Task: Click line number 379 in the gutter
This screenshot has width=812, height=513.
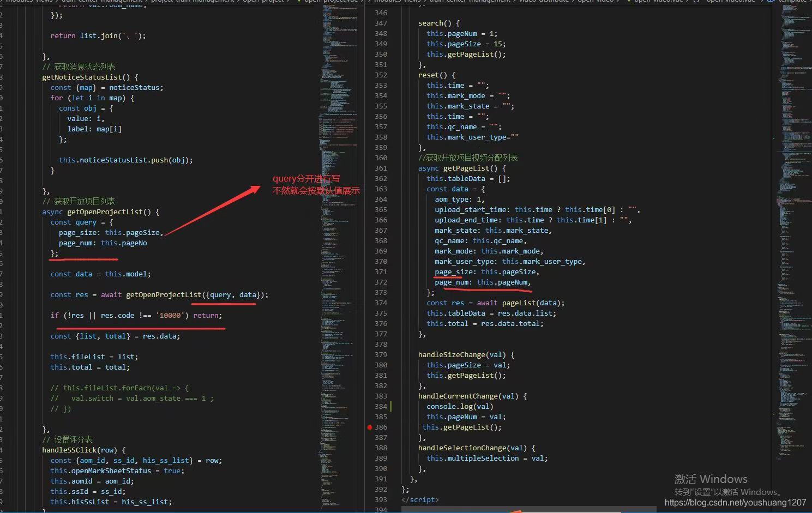Action: [381, 355]
